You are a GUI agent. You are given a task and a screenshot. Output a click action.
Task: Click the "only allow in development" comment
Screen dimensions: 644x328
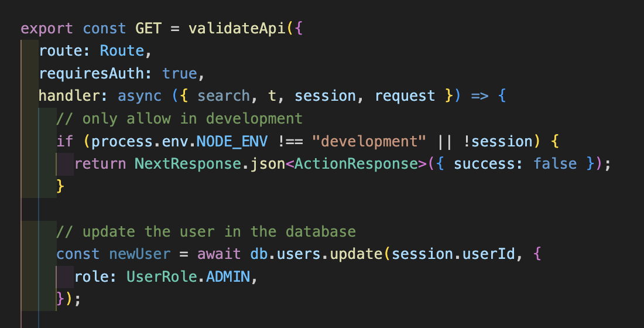pyautogui.click(x=180, y=118)
